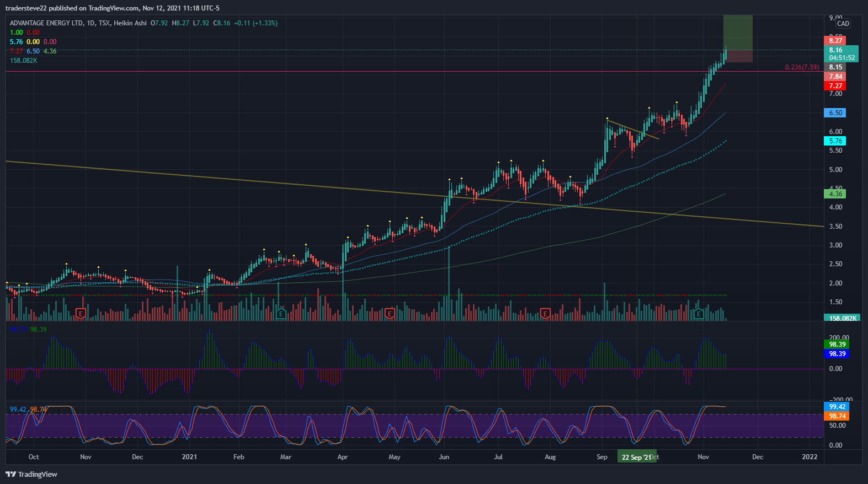Select the red 7.27 legend value at top left

[x=17, y=51]
